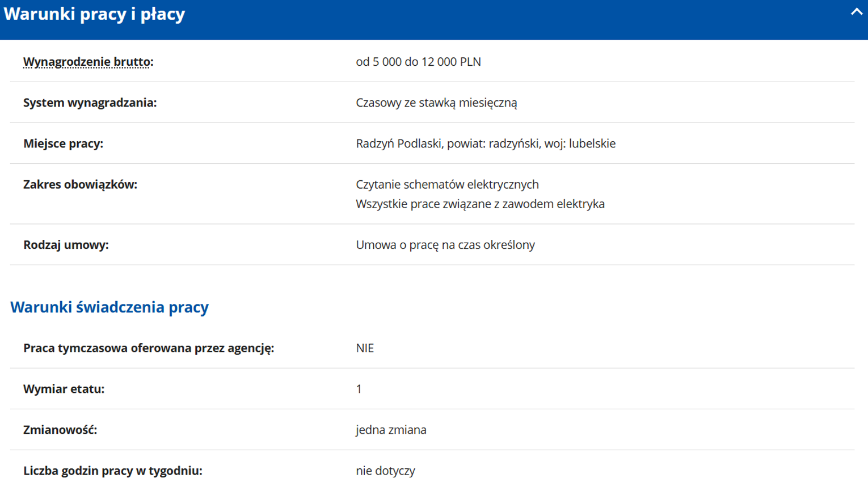Screen dimensions: 868x487
Task: Collapse the section using the chevron arrow
Action: [x=856, y=12]
